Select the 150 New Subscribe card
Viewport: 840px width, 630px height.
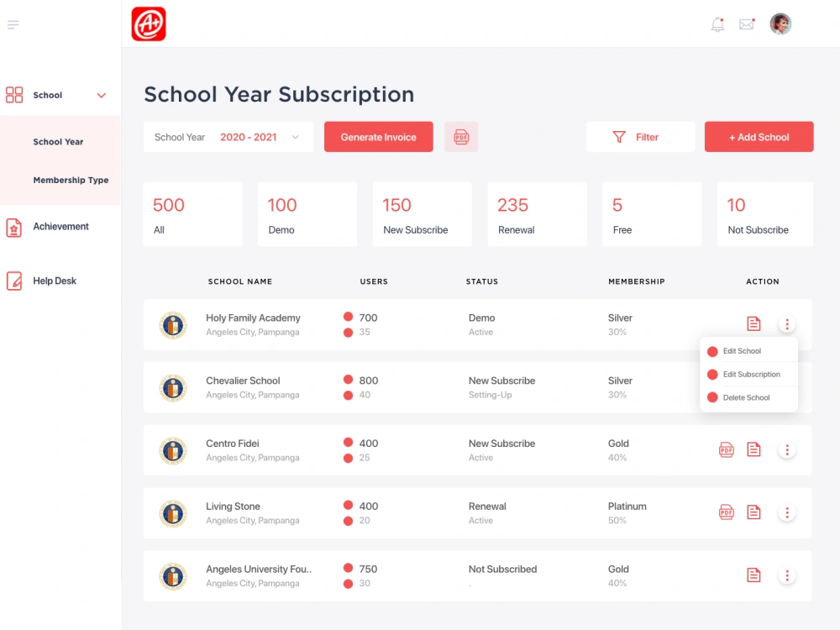(x=423, y=214)
